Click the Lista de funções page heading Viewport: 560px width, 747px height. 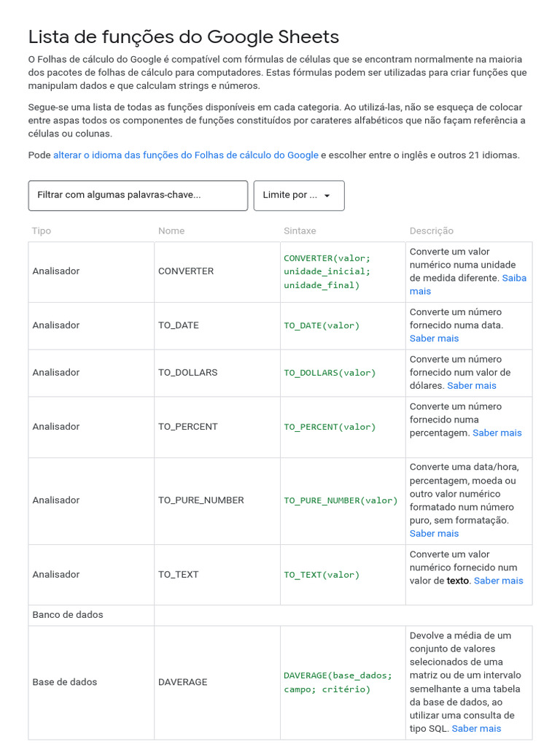point(184,36)
